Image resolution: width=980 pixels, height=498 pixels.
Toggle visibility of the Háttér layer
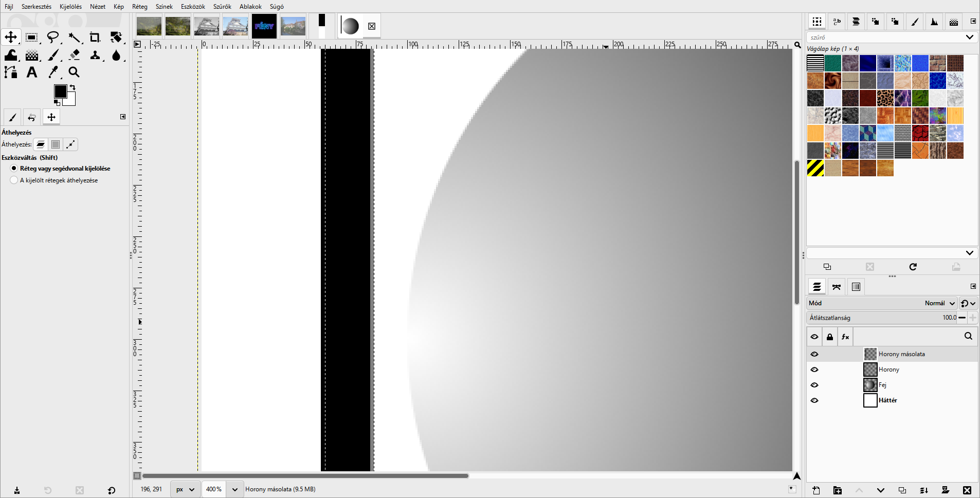[814, 400]
